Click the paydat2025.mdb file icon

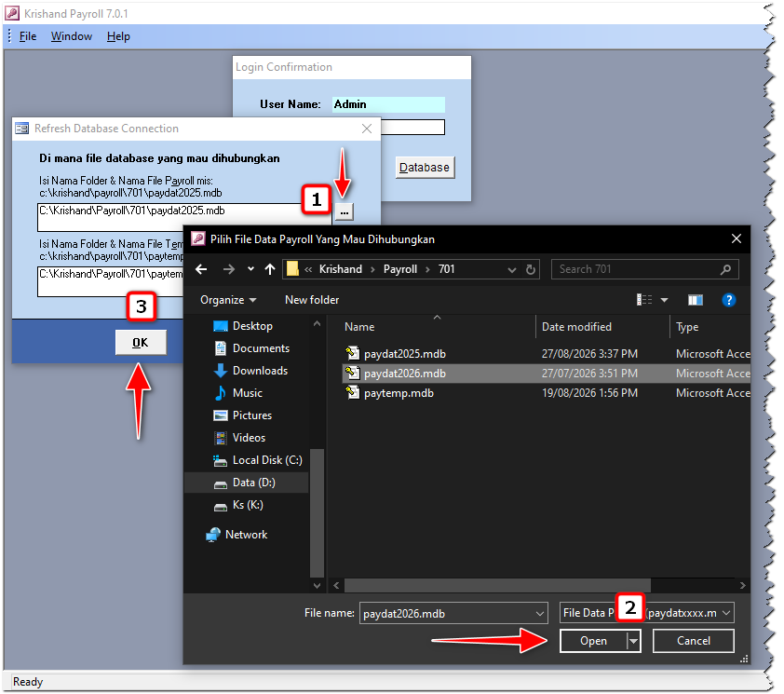tap(353, 354)
